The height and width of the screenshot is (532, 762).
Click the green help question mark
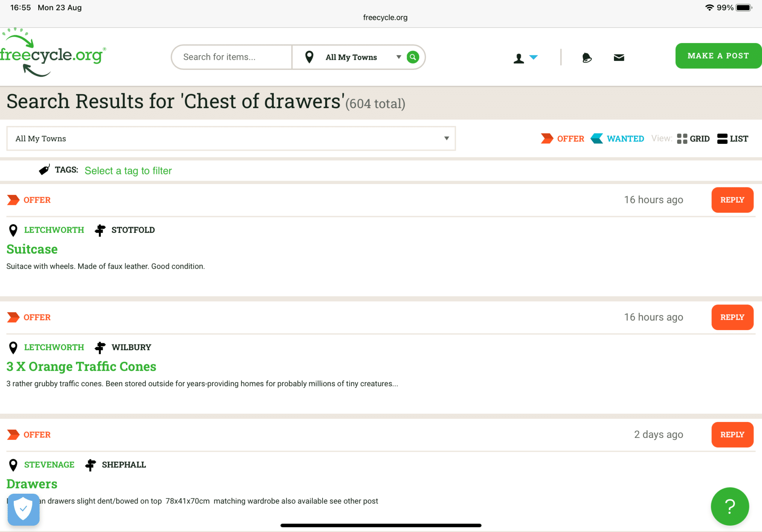730,506
